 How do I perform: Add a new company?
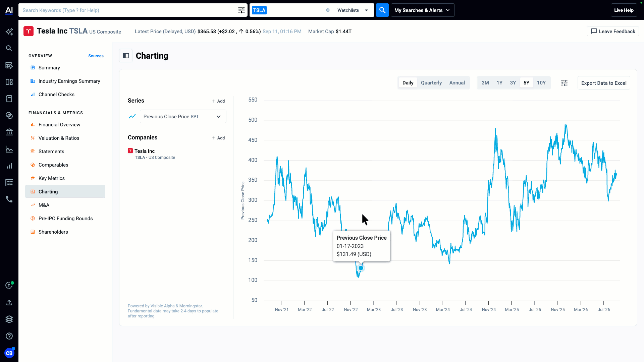218,138
